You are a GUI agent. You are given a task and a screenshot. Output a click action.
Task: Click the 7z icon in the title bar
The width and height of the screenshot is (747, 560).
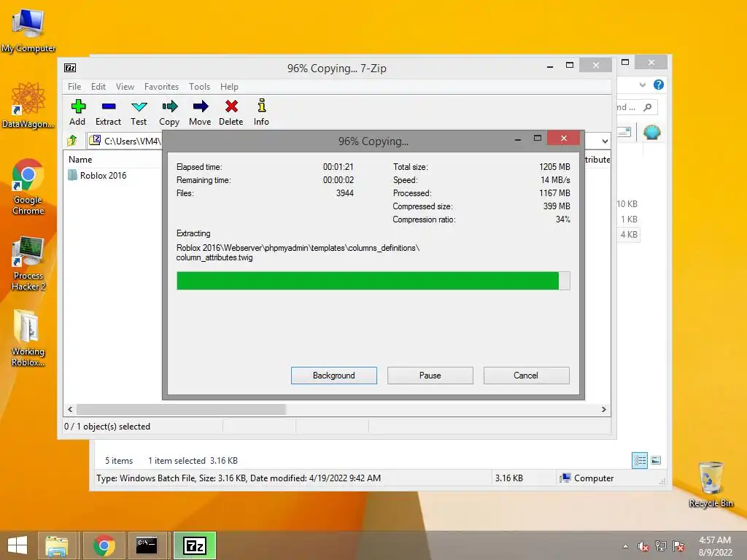[x=70, y=68]
